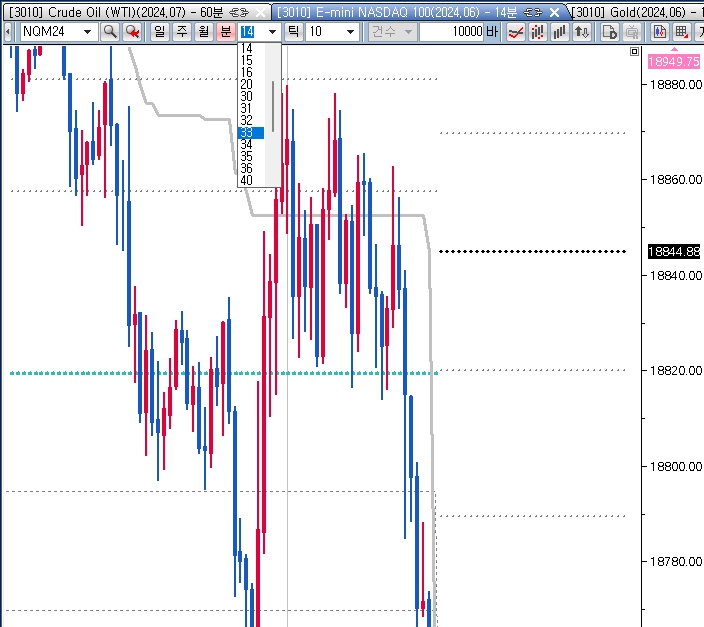Toggle the 주 (weekly) period button

(181, 32)
